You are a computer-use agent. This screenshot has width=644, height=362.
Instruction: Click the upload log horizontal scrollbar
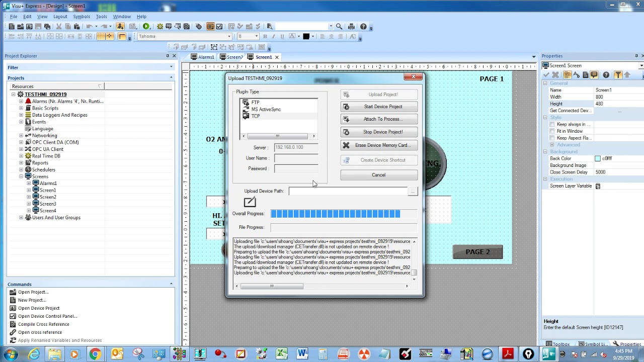(x=322, y=286)
